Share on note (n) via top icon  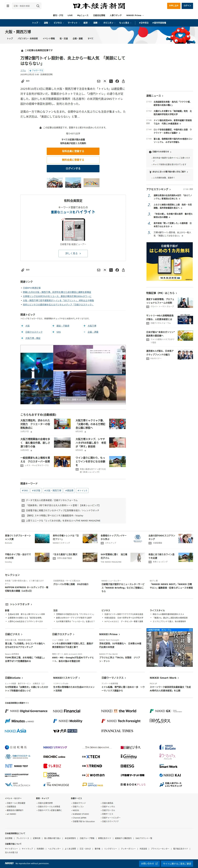[105, 81]
